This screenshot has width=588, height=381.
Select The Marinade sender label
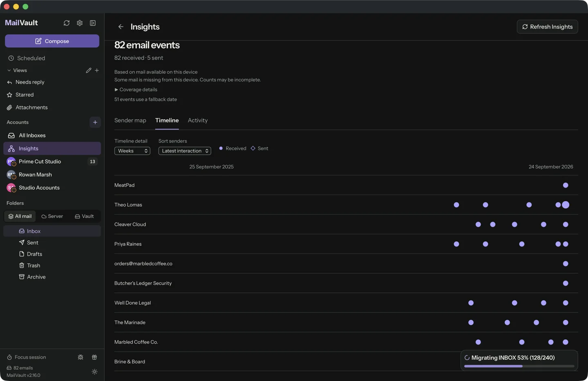[x=130, y=323]
